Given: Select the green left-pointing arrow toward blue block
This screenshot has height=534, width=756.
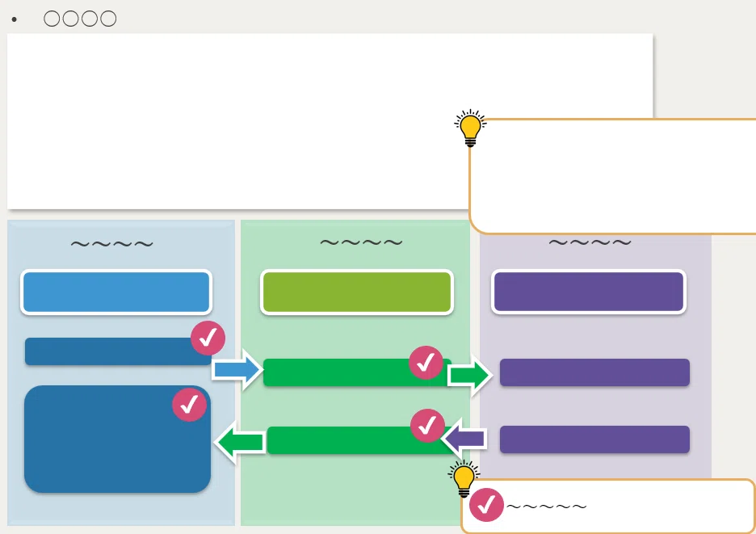Looking at the screenshot, I should pos(240,442).
